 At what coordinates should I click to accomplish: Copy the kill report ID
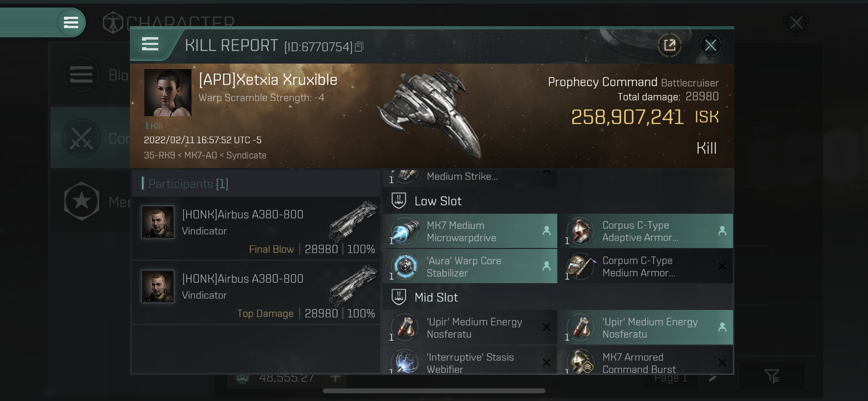(359, 47)
